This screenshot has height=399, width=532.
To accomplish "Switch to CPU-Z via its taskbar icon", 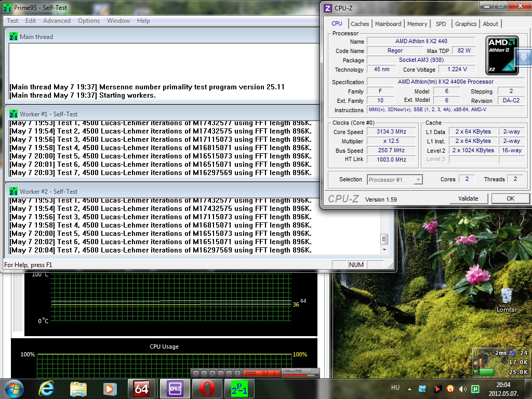I will pyautogui.click(x=175, y=389).
